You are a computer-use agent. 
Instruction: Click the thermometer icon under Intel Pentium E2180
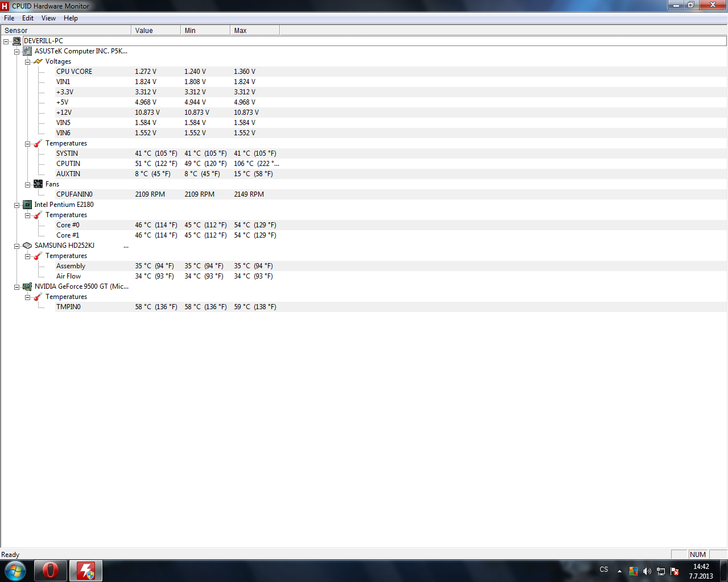38,215
